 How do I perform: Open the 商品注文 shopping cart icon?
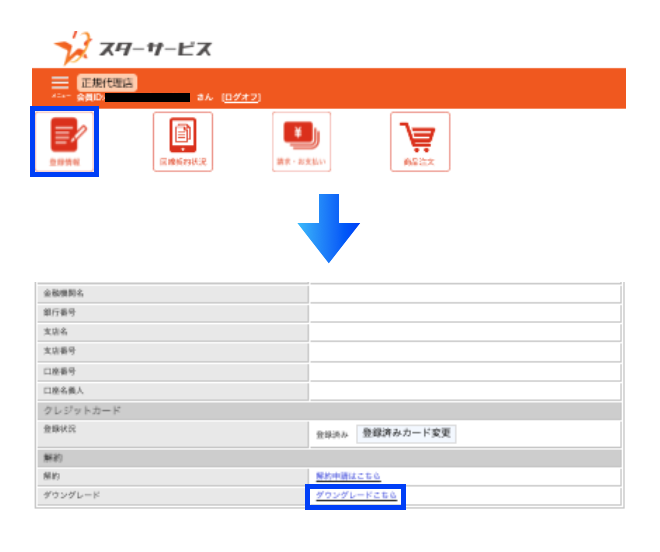coord(420,141)
